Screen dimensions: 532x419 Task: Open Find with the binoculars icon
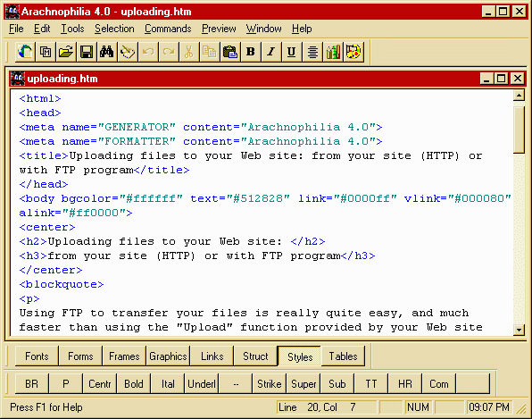click(x=107, y=52)
